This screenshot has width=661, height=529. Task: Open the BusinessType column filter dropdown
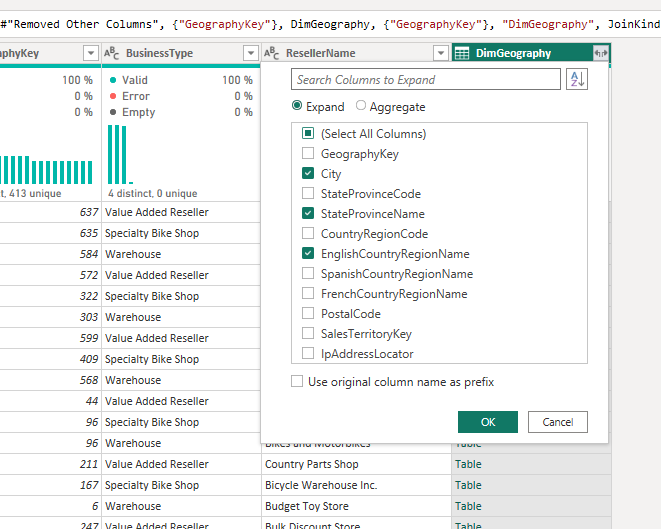click(250, 53)
